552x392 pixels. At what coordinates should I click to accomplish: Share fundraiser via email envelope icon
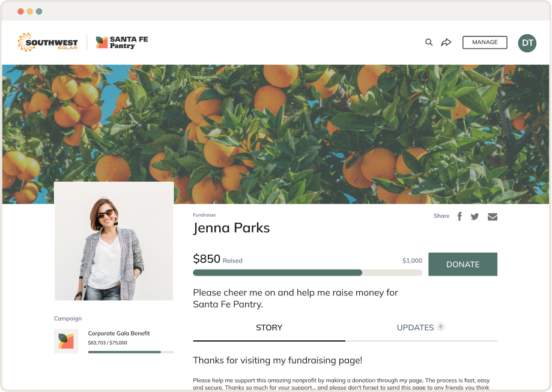click(493, 217)
